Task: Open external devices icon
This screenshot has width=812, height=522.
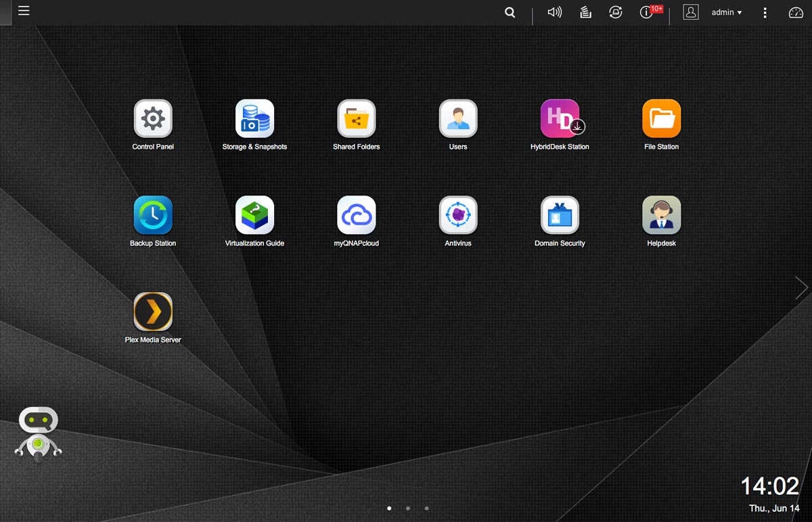Action: click(615, 12)
